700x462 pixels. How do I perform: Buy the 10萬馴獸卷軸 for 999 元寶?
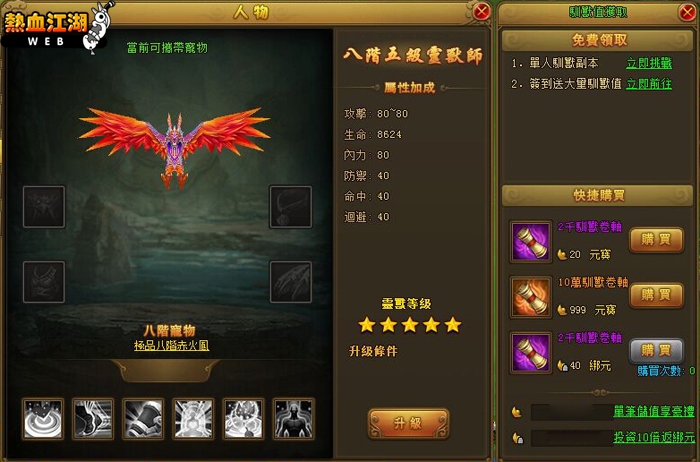pyautogui.click(x=656, y=295)
